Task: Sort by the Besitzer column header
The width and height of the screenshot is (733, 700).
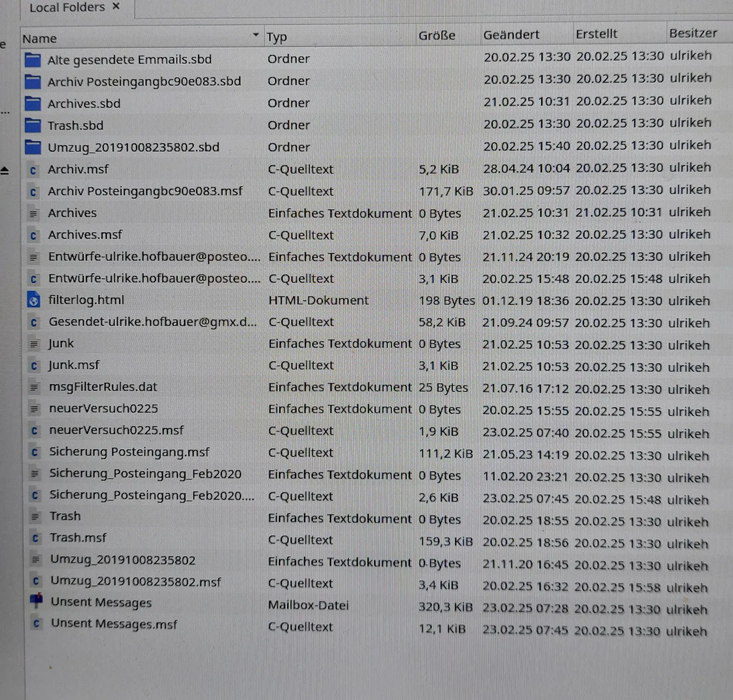Action: [x=699, y=33]
